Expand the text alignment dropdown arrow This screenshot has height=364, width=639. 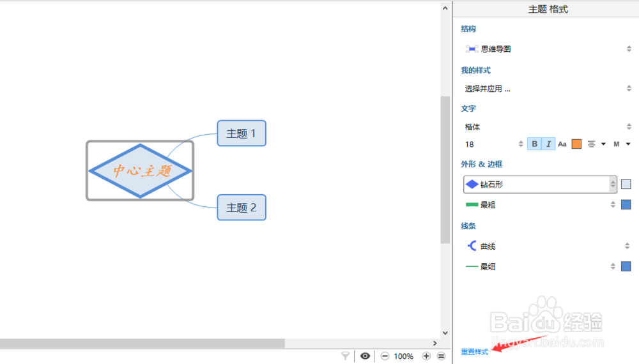pos(604,144)
